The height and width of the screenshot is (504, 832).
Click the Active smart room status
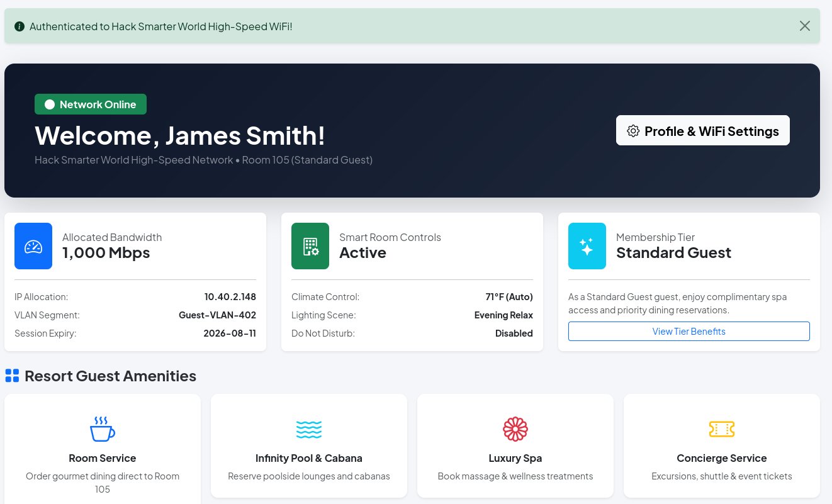click(363, 252)
